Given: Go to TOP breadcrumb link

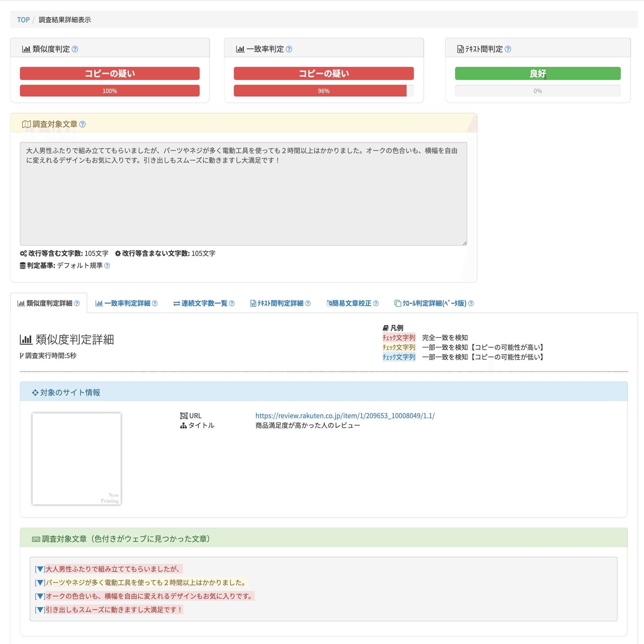Looking at the screenshot, I should (x=23, y=20).
